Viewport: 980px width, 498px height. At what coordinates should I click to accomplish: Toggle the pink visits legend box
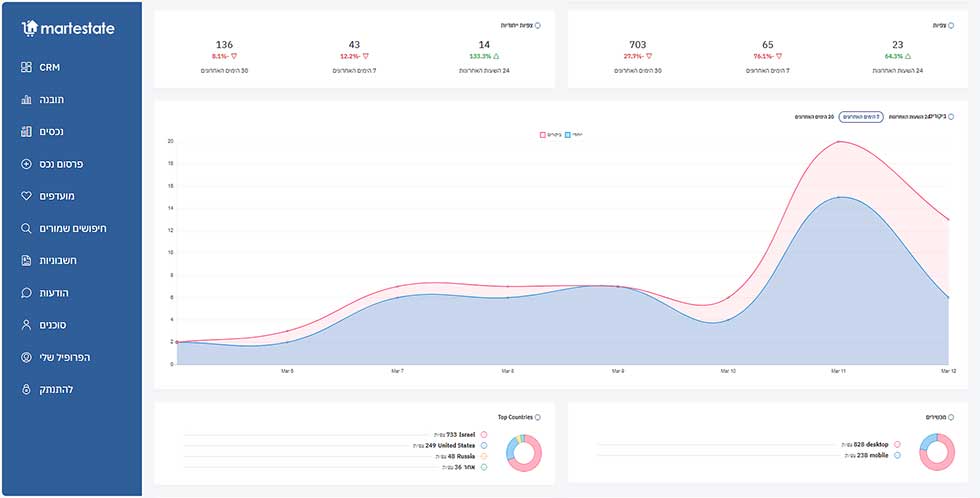pyautogui.click(x=542, y=134)
